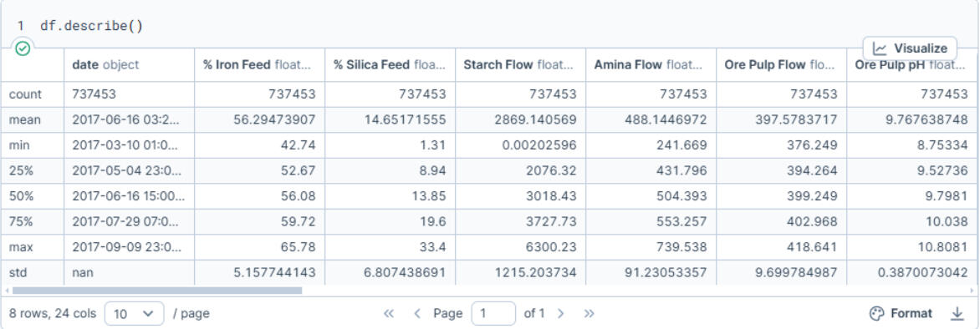Screen dimensions: 980x329
Task: Go to next page with right chevron
Action: pyautogui.click(x=560, y=313)
